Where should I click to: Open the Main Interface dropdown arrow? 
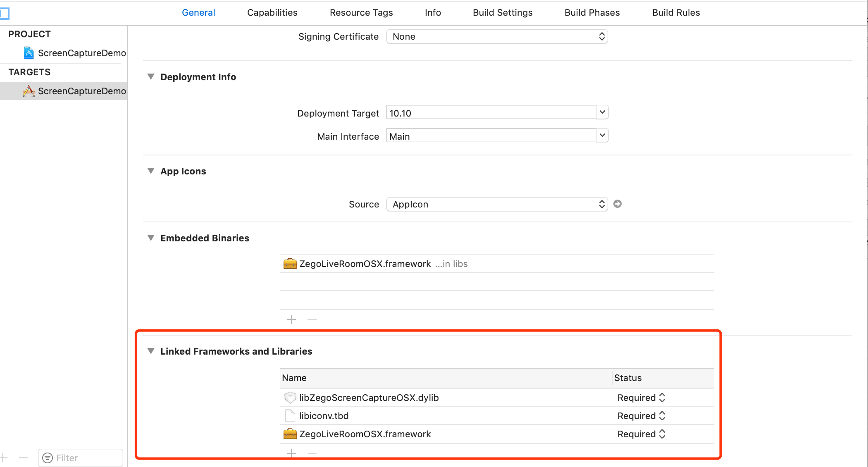pos(602,135)
